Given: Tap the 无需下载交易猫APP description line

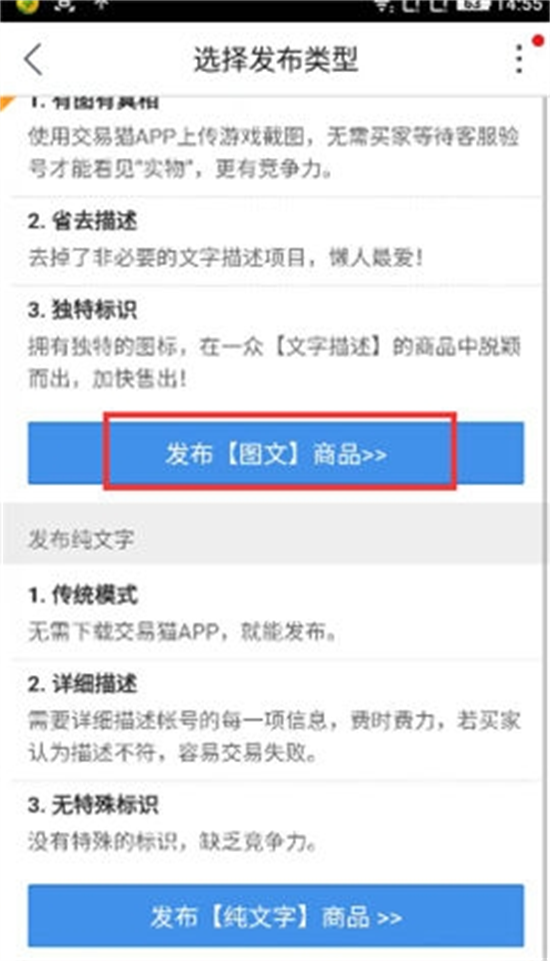Looking at the screenshot, I should (182, 631).
